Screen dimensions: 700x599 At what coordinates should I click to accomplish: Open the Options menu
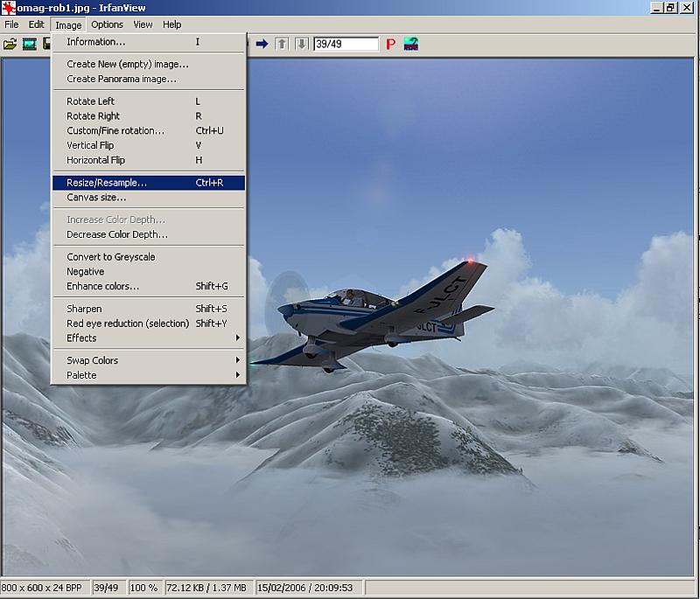coord(107,24)
